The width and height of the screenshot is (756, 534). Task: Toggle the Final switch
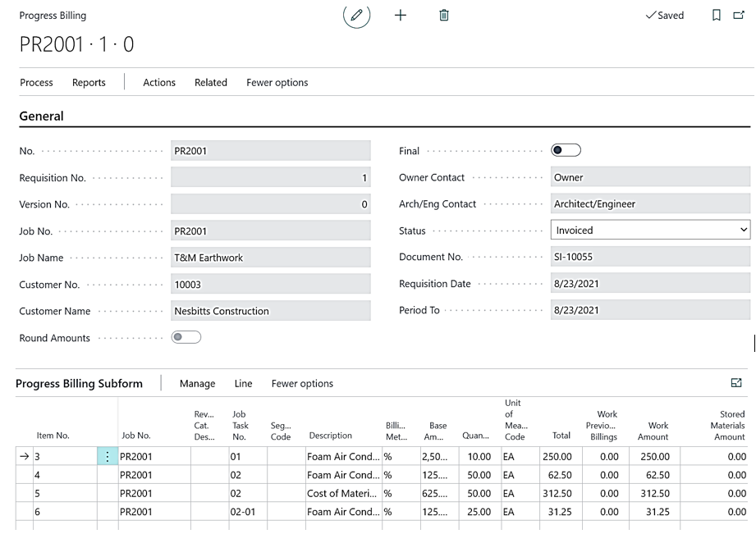tap(566, 150)
